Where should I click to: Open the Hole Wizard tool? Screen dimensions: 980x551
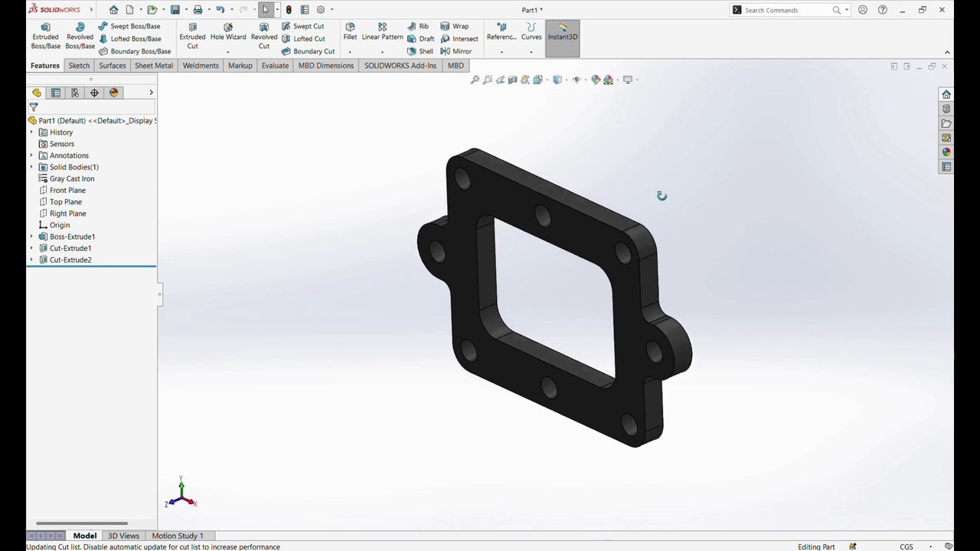click(228, 32)
